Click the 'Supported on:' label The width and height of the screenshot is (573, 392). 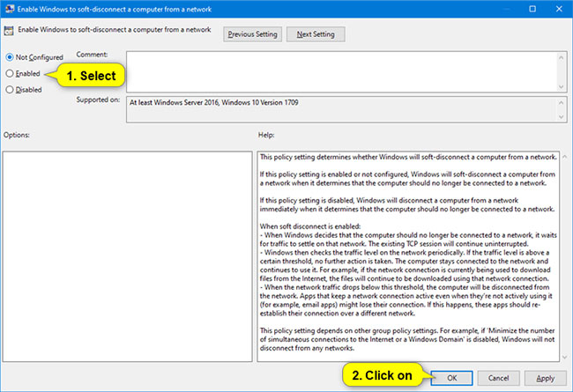pos(98,100)
